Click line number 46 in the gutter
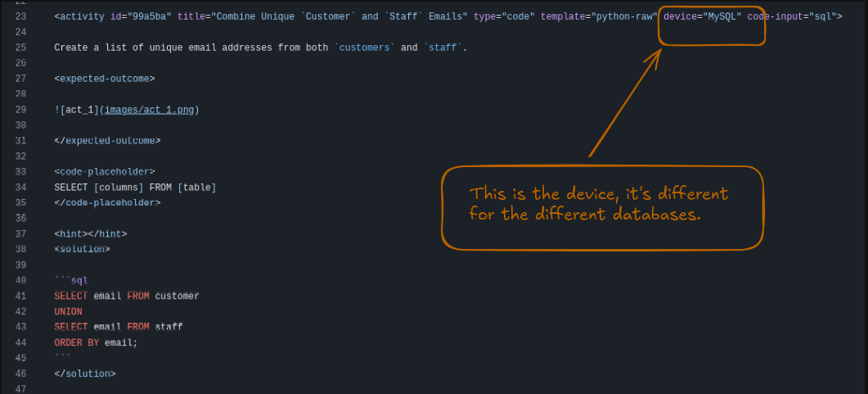This screenshot has width=868, height=394. [x=20, y=374]
